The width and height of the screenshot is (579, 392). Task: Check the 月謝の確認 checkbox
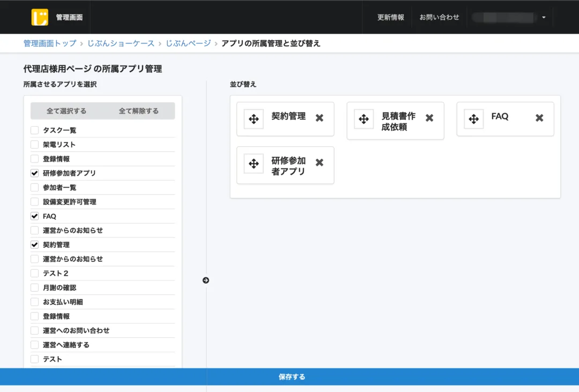pos(35,287)
